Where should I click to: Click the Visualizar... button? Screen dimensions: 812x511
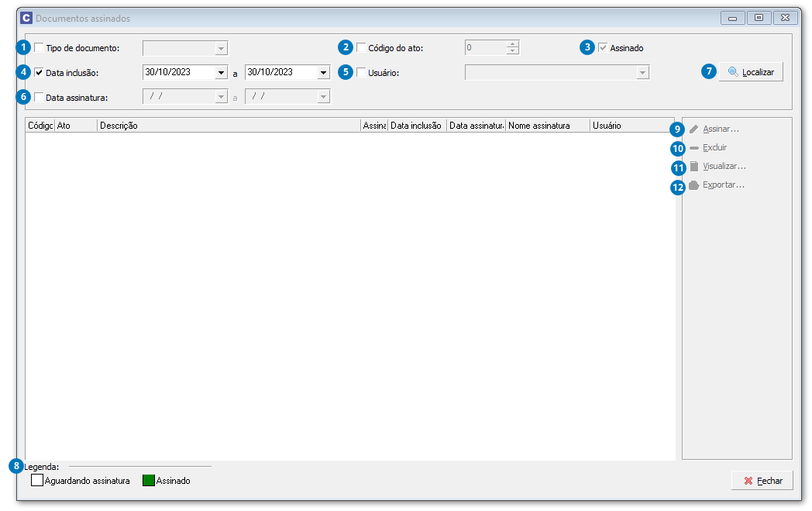click(x=717, y=167)
